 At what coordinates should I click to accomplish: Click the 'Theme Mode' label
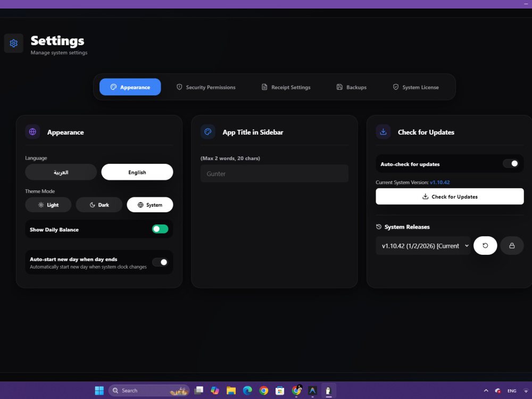click(x=40, y=191)
